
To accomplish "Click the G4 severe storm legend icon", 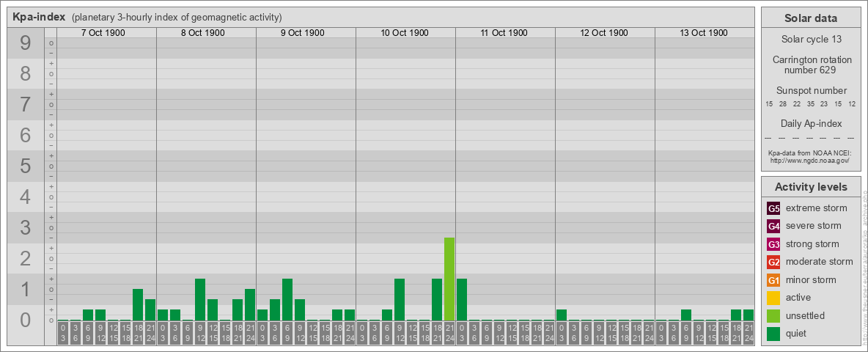I will coord(773,226).
